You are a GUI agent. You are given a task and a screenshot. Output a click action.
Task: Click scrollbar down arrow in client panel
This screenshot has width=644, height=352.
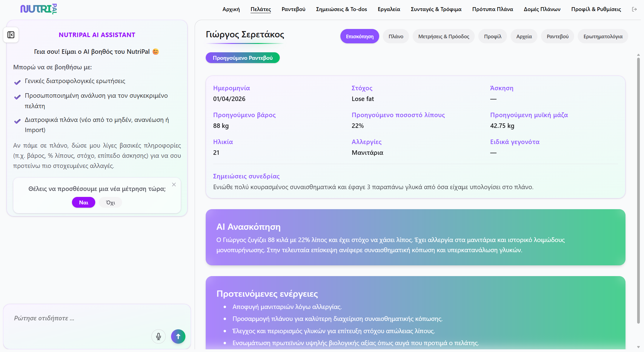(638, 347)
